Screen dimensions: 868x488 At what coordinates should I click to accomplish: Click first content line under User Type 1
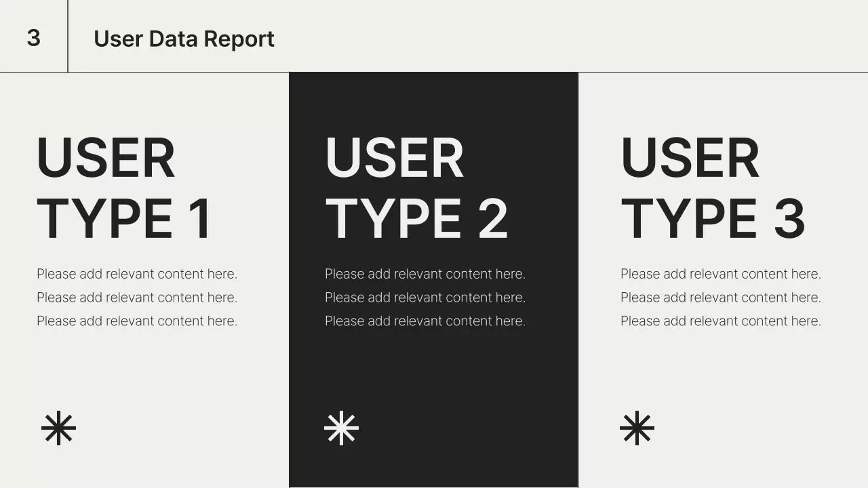(x=137, y=274)
